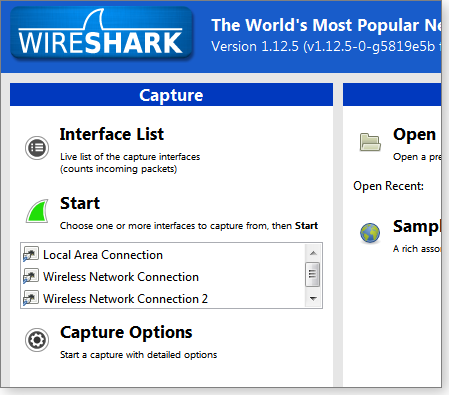The width and height of the screenshot is (449, 395).
Task: Click the interface list scrollbar thumb
Action: click(313, 274)
